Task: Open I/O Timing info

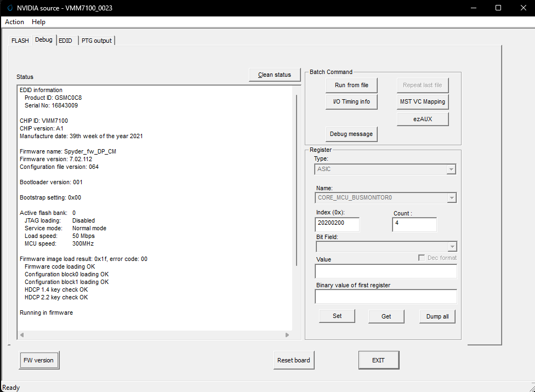Action: point(351,101)
